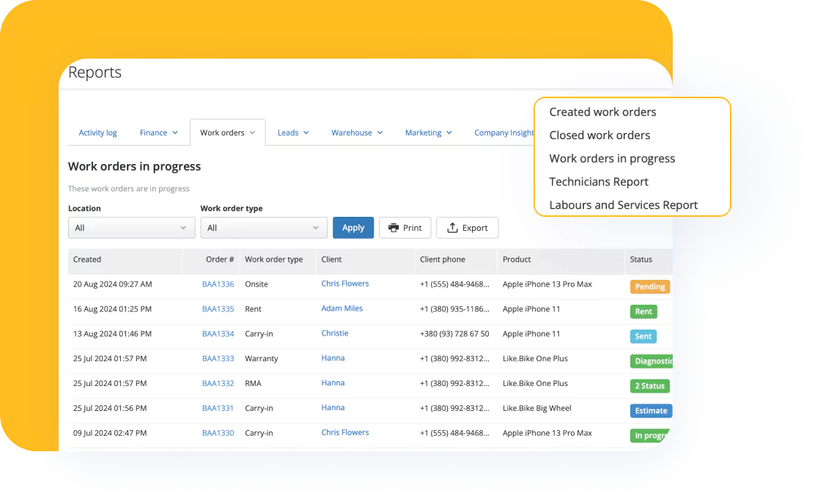
Task: Open work order BAA1336
Action: (218, 283)
